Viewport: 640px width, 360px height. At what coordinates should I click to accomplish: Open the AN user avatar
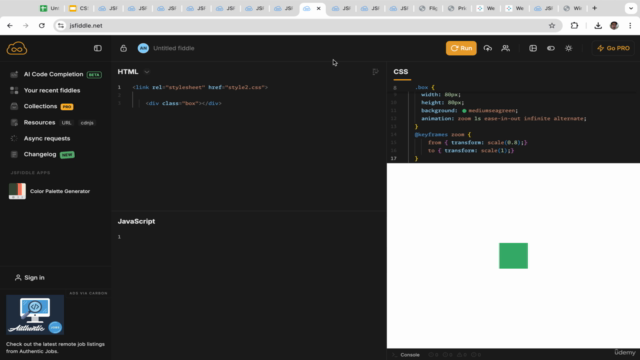tap(143, 48)
